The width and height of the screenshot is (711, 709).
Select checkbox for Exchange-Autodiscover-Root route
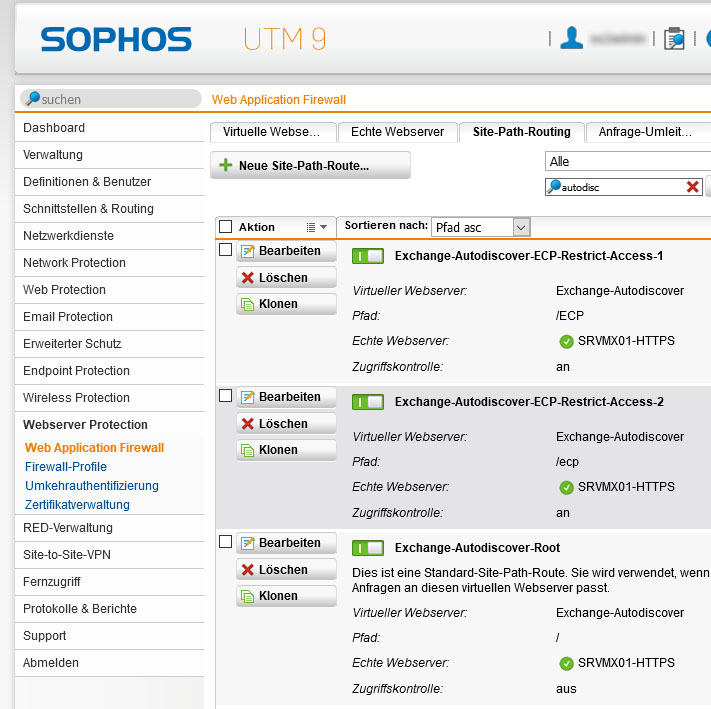click(225, 541)
